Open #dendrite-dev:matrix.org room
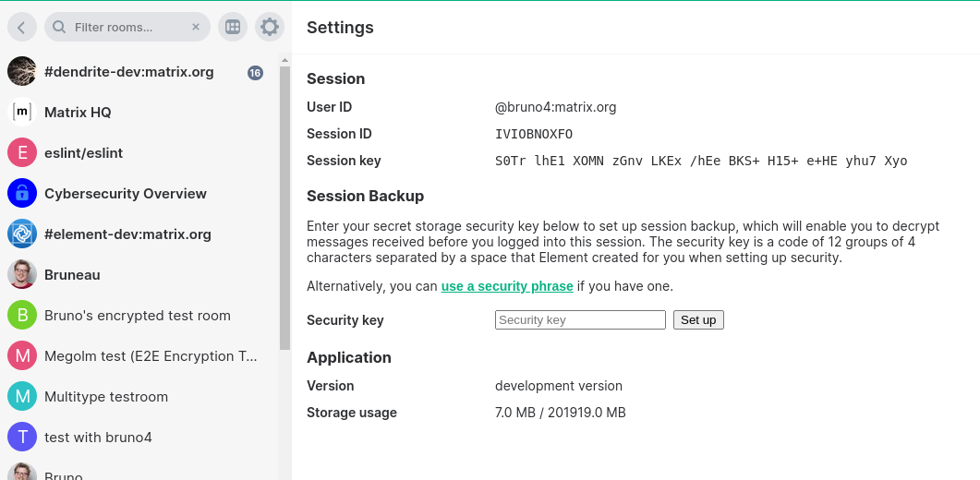Screen dimensions: 980x480 129,72
